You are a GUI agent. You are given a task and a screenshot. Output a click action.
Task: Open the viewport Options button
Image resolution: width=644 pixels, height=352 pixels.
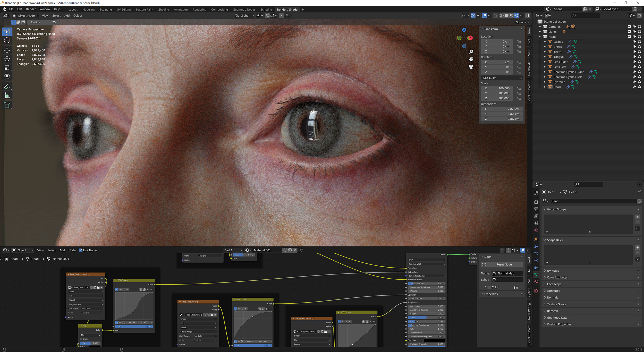pos(521,22)
